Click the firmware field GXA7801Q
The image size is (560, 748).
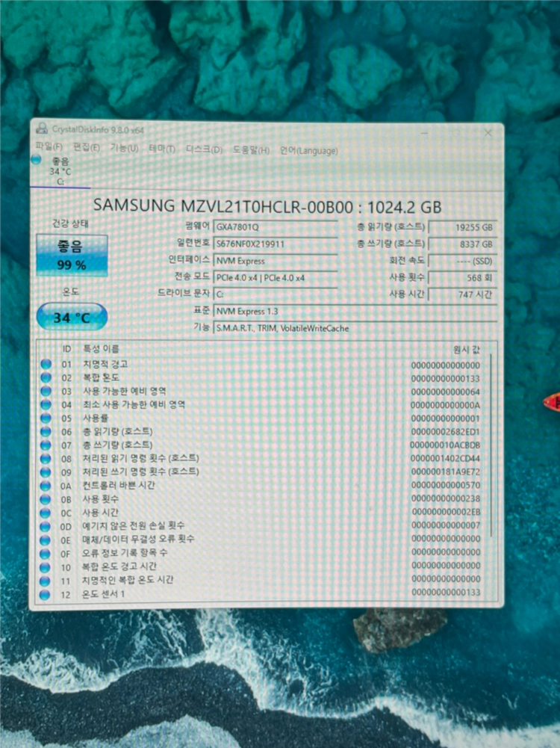click(275, 227)
